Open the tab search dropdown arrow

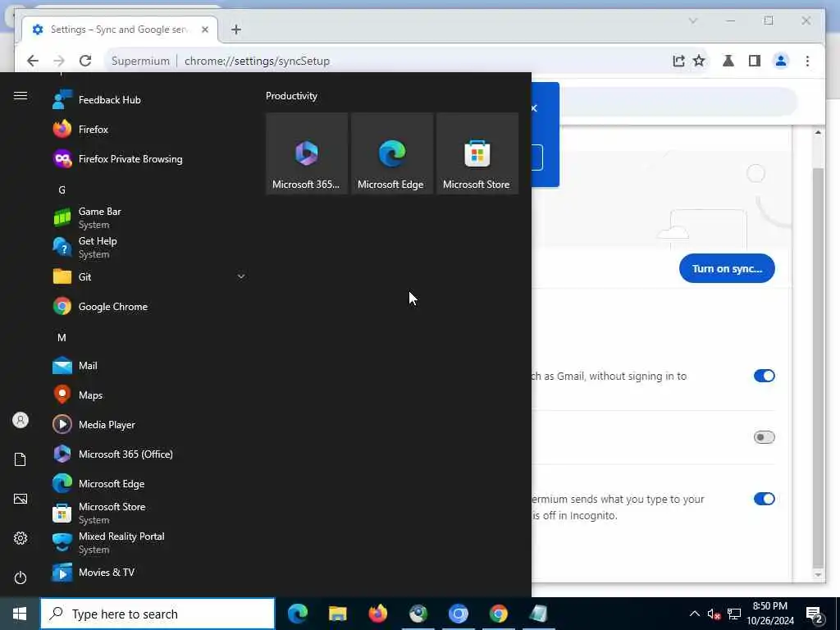click(x=692, y=21)
